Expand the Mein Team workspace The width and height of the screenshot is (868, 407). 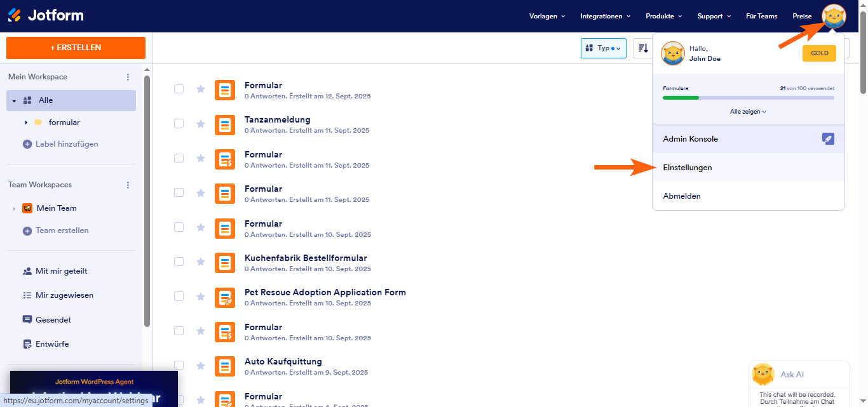(14, 208)
